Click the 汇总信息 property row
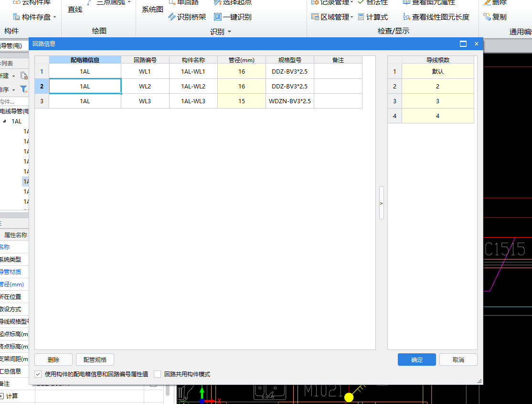532x404 pixels. point(14,371)
